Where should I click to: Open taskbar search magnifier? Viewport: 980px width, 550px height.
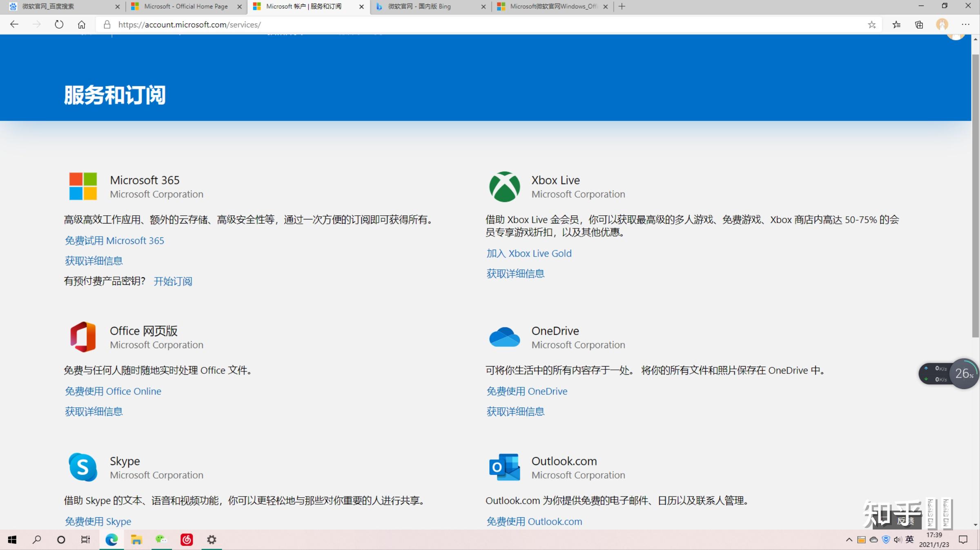pos(37,540)
